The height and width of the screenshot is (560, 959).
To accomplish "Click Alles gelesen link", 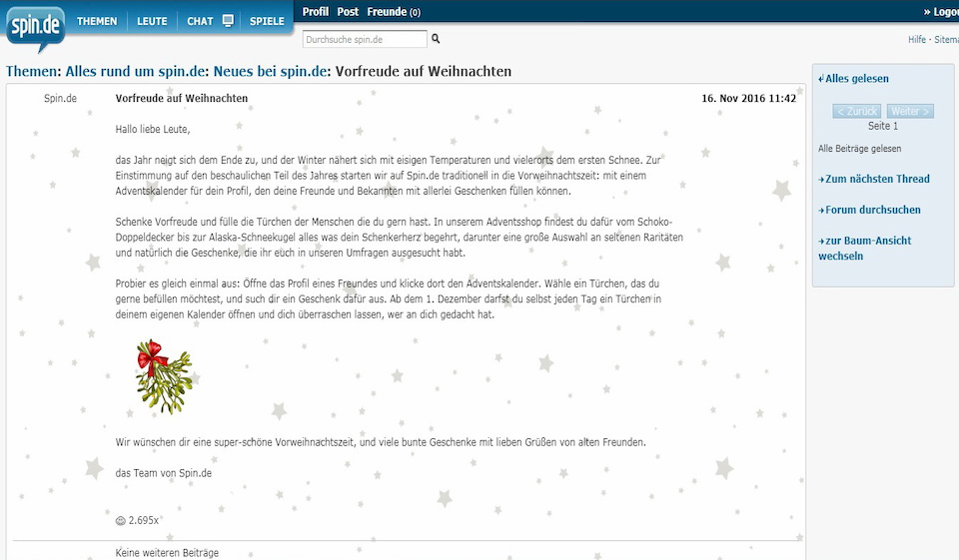I will pyautogui.click(x=854, y=78).
